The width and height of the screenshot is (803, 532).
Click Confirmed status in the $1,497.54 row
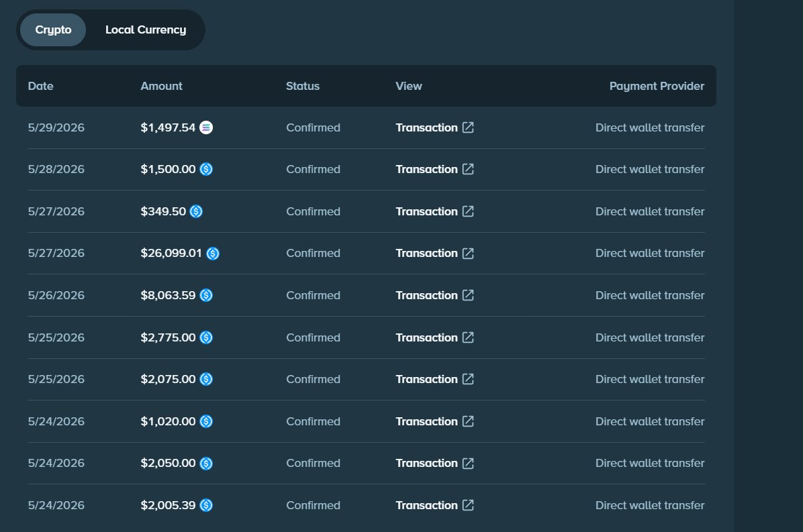pyautogui.click(x=313, y=127)
